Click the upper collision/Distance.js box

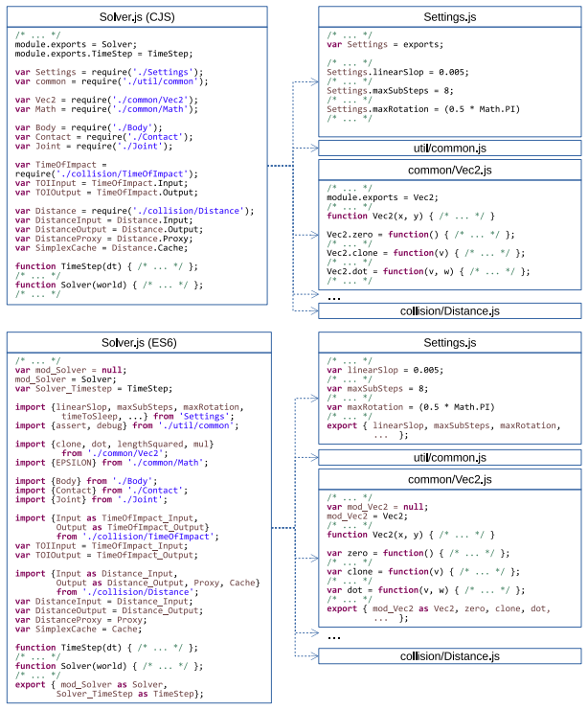tap(449, 311)
